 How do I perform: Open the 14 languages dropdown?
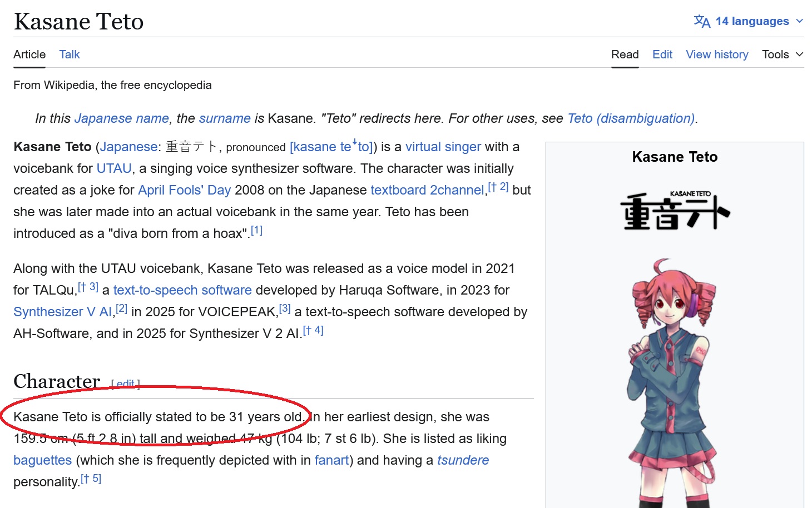[x=748, y=21]
